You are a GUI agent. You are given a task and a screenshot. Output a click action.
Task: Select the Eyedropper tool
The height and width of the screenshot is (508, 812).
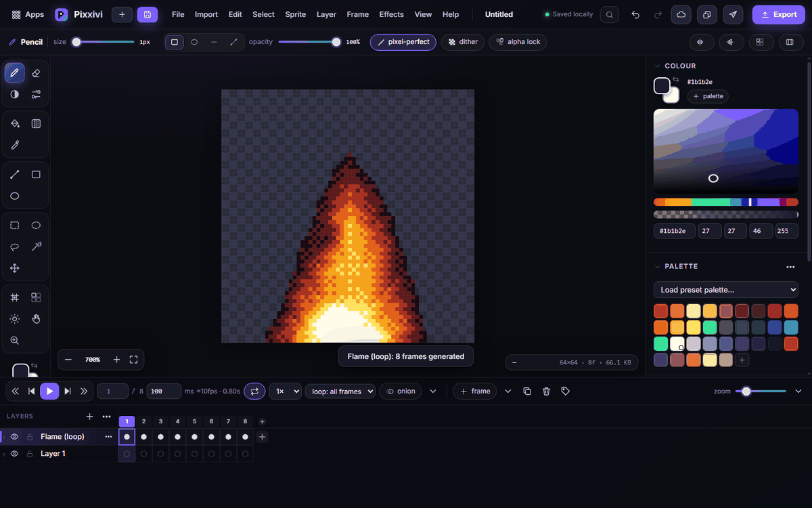(x=15, y=145)
